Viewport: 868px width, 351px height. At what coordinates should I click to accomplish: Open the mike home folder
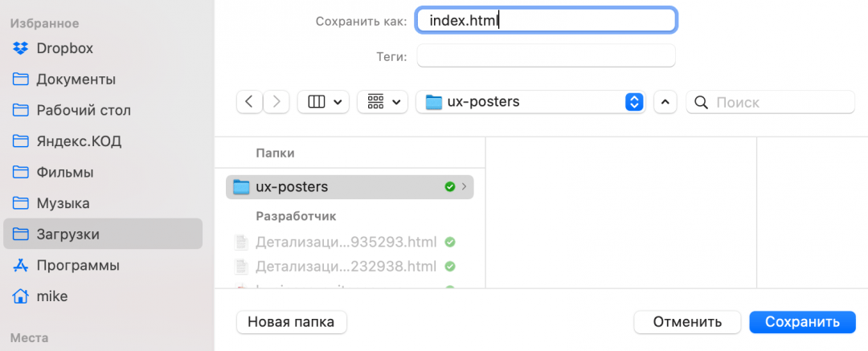(x=51, y=296)
